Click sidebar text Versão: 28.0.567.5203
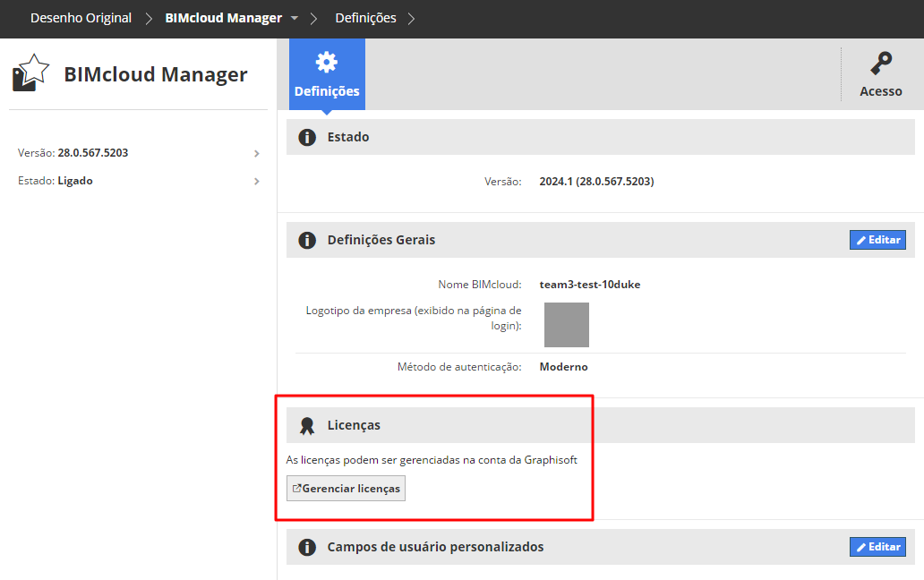The image size is (924, 580). point(73,152)
